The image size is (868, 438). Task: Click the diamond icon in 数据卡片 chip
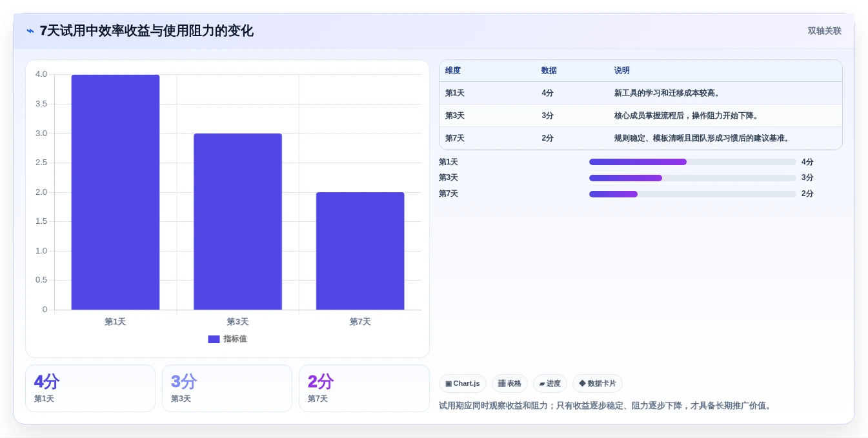(582, 384)
